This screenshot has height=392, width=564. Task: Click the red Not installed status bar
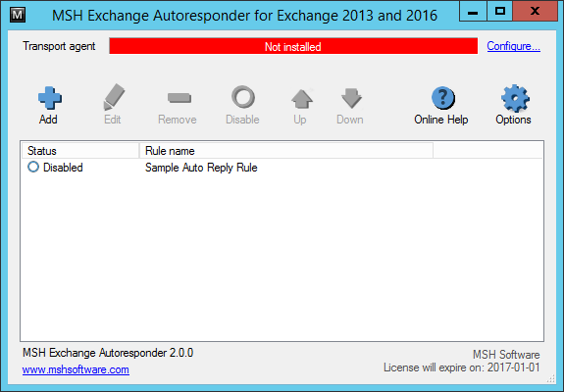click(x=293, y=46)
